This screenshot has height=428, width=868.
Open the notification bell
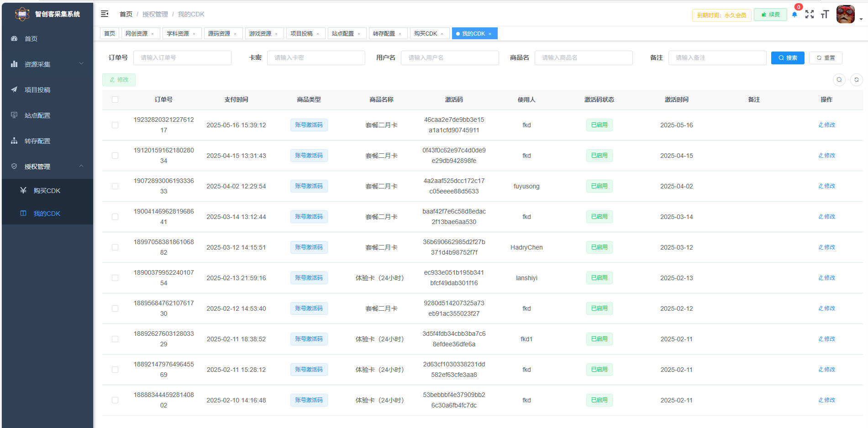coord(794,15)
